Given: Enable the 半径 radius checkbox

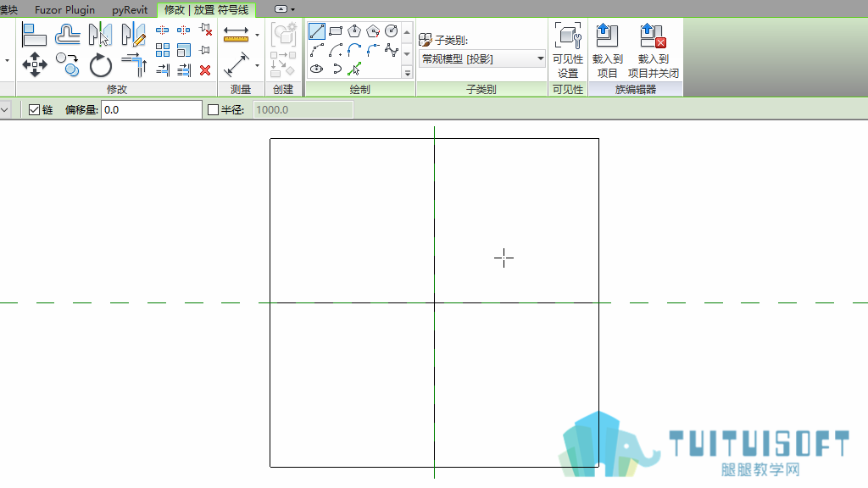Looking at the screenshot, I should point(213,109).
